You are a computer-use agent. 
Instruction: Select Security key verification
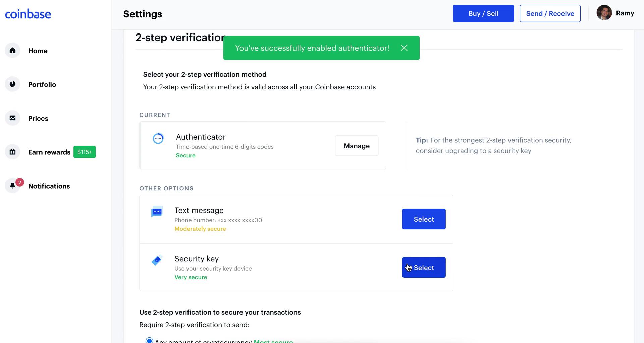point(424,267)
